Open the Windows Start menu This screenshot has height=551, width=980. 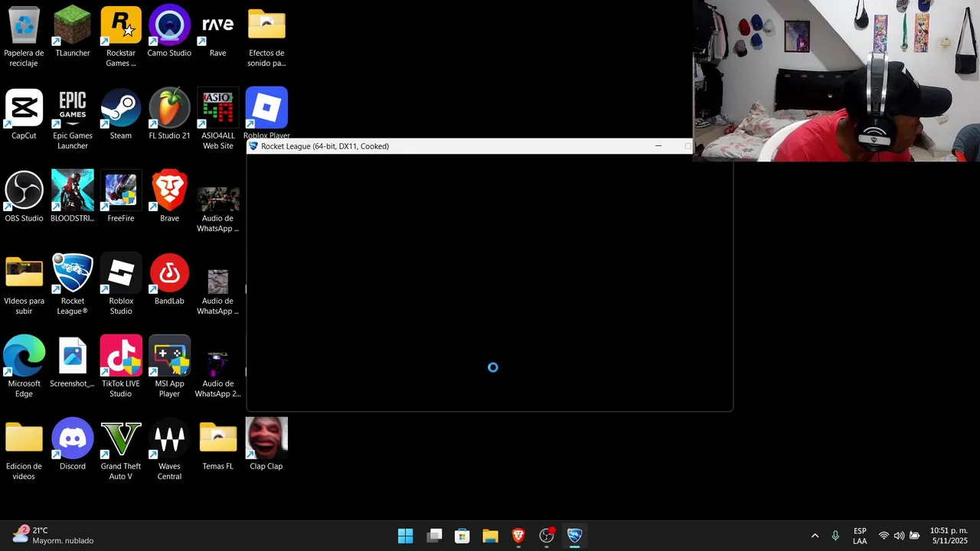[x=406, y=536]
